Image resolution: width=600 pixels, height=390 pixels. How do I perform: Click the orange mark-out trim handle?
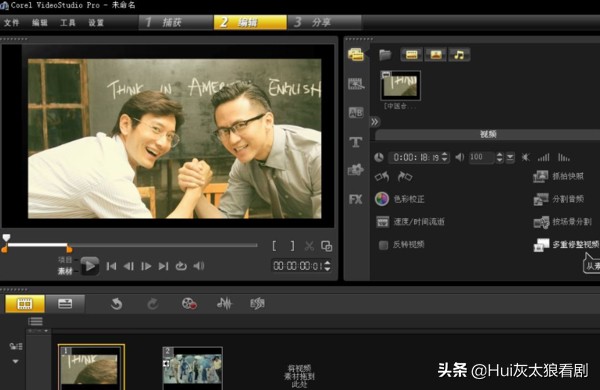(x=69, y=250)
